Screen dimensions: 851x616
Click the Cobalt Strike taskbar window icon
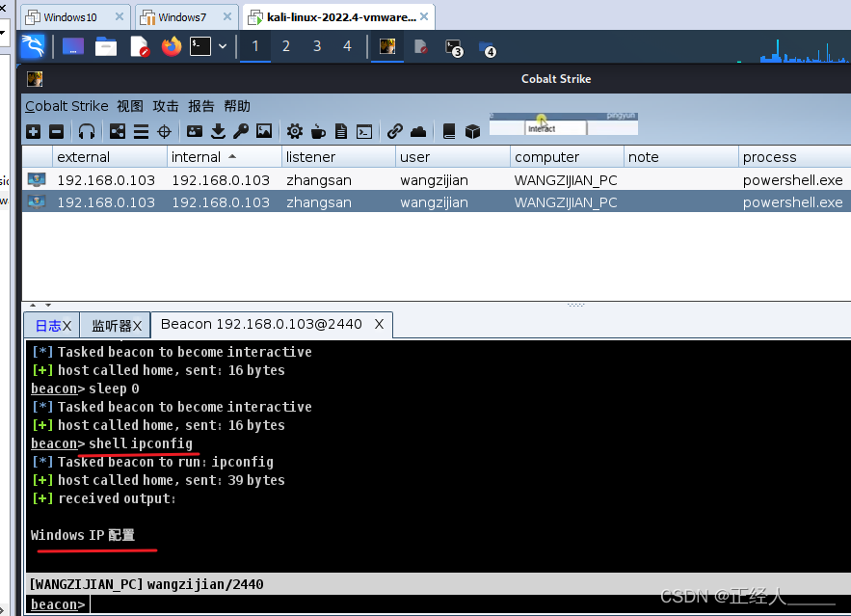387,46
